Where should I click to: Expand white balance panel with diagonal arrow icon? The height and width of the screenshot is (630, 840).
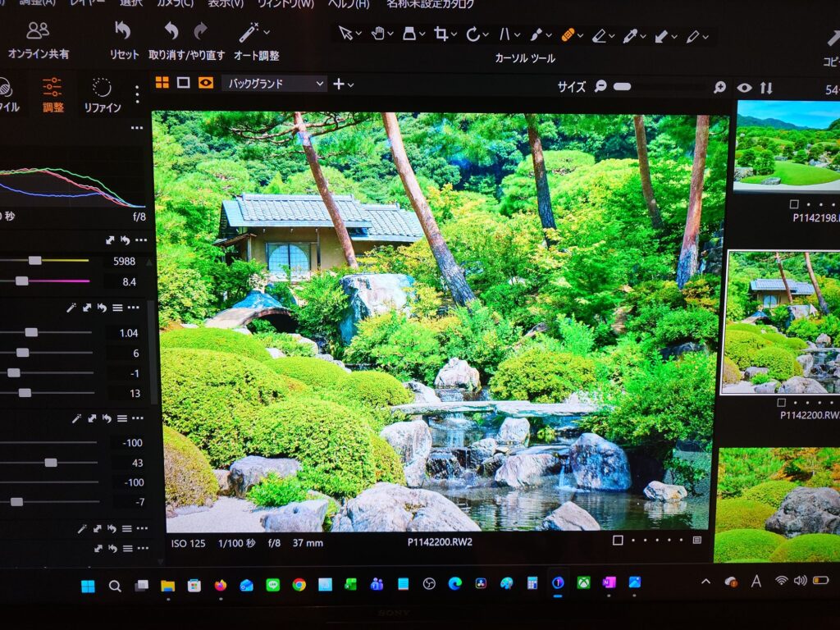pos(110,240)
